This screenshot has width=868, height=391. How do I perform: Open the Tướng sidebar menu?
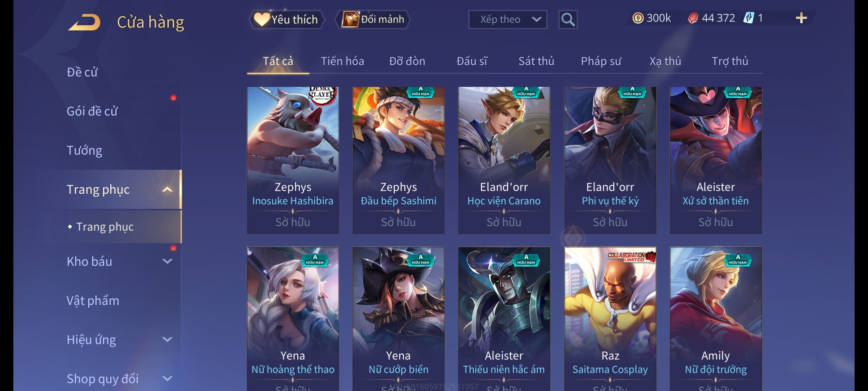(85, 150)
